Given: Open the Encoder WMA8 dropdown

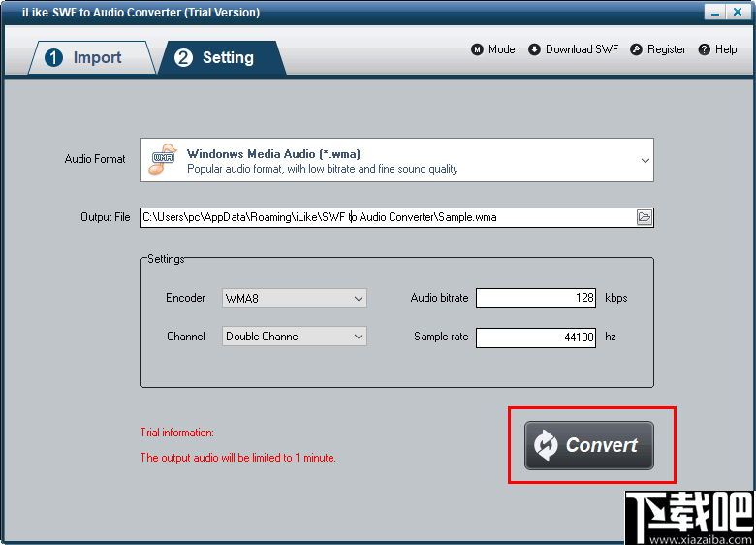Looking at the screenshot, I should pos(294,298).
